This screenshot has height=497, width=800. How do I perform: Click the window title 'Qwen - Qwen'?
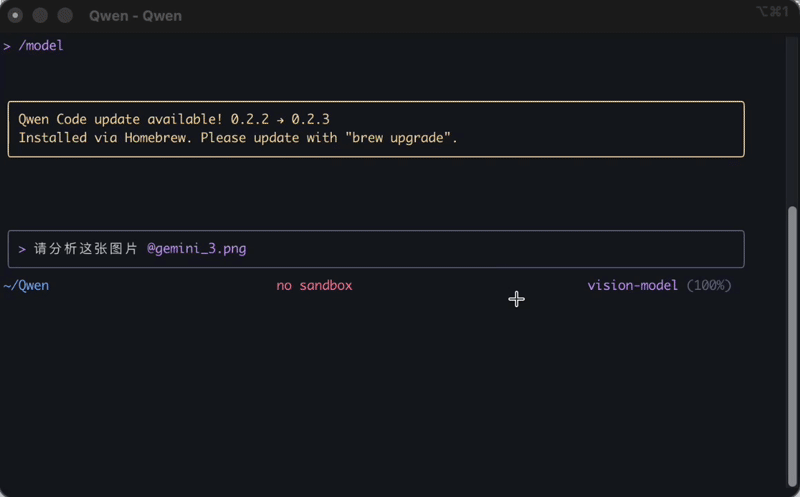tap(135, 16)
